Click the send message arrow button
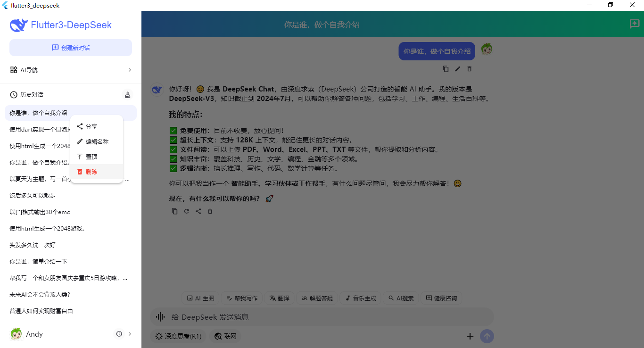 click(487, 336)
